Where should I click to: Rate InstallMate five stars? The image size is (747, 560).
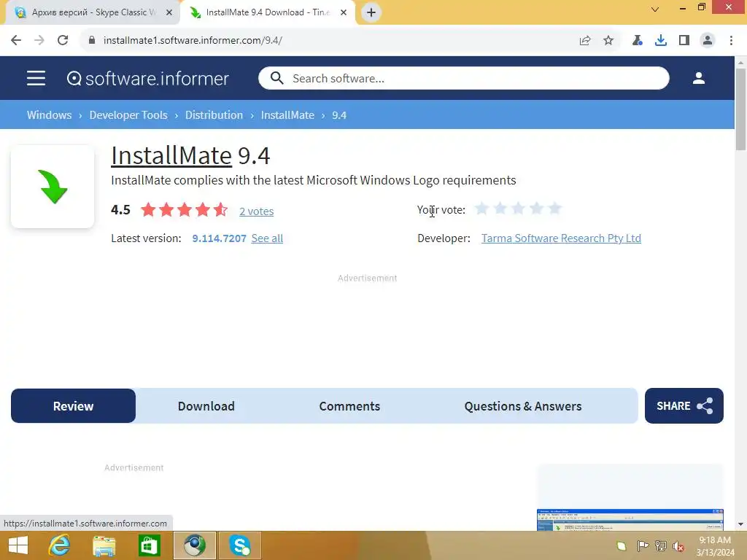pos(554,209)
